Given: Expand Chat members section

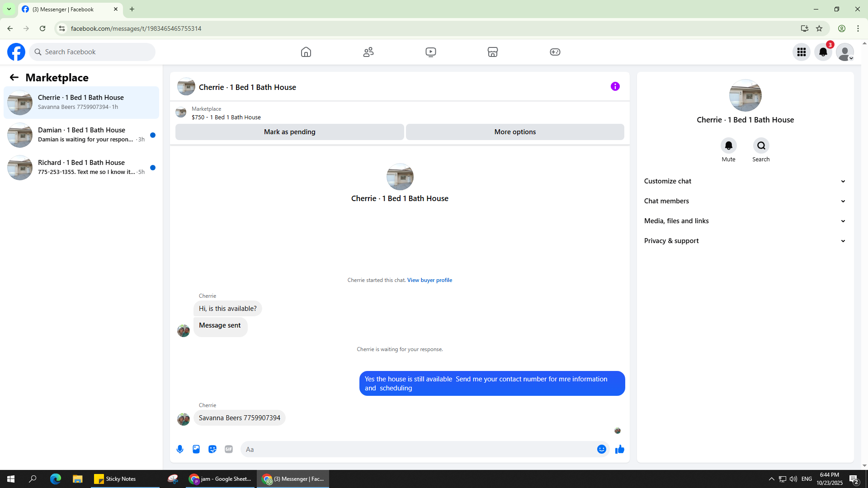Looking at the screenshot, I should (745, 201).
